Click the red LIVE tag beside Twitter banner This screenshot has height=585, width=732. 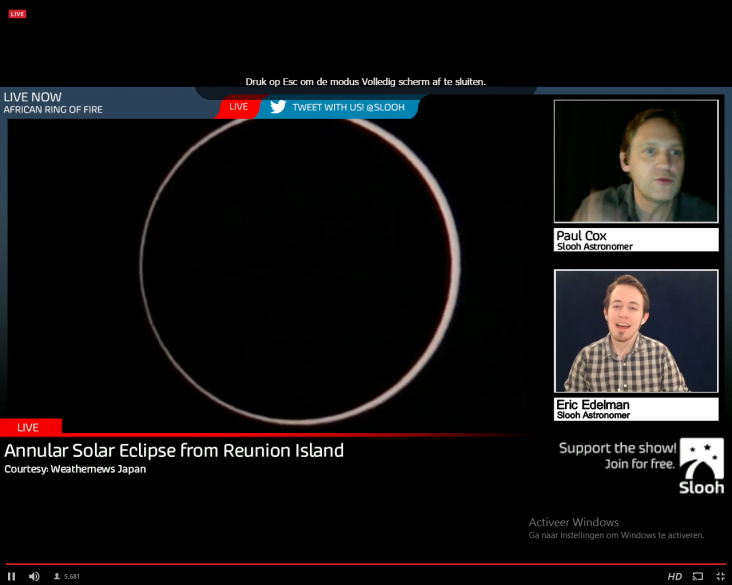coord(239,107)
